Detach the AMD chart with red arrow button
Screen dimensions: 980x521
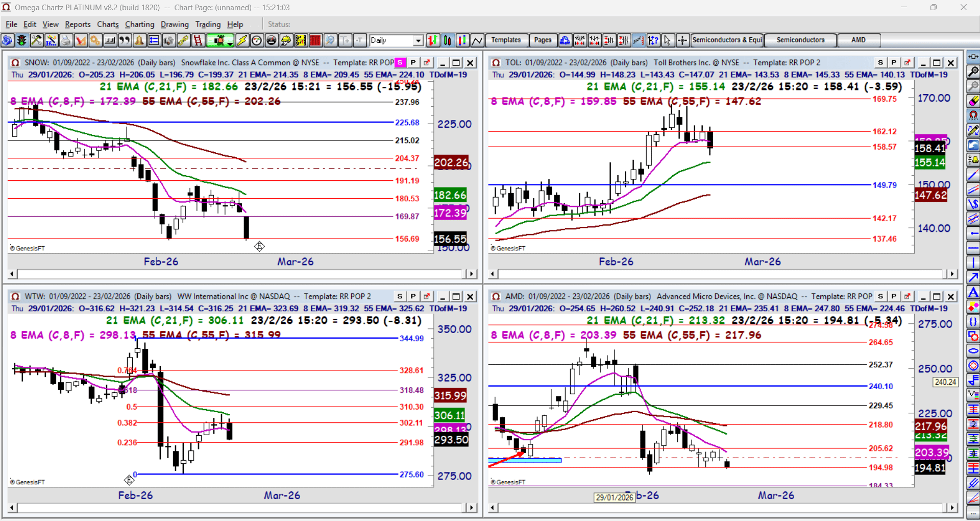click(x=907, y=296)
